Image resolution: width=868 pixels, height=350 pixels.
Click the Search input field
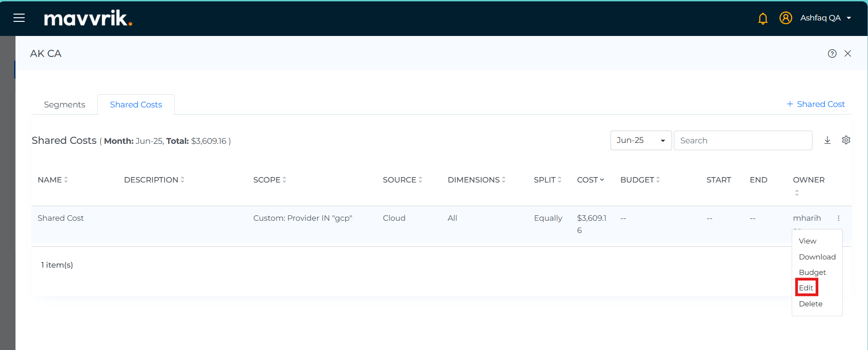click(743, 140)
